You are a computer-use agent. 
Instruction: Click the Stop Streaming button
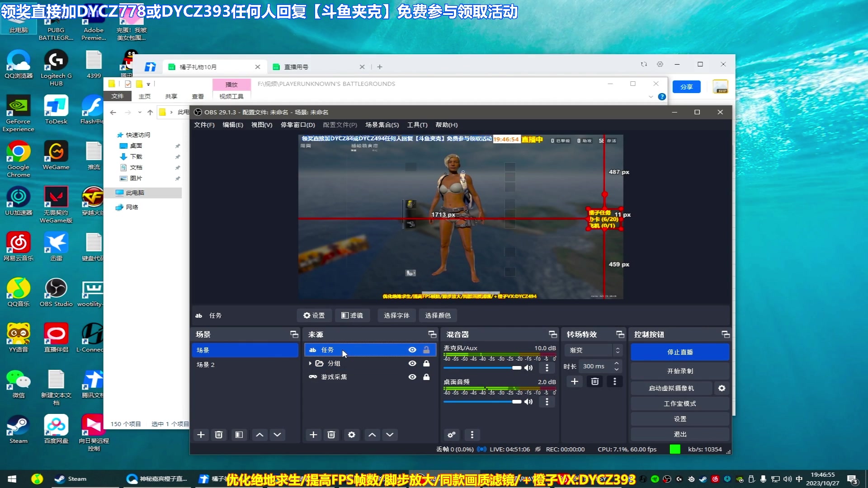pos(679,352)
